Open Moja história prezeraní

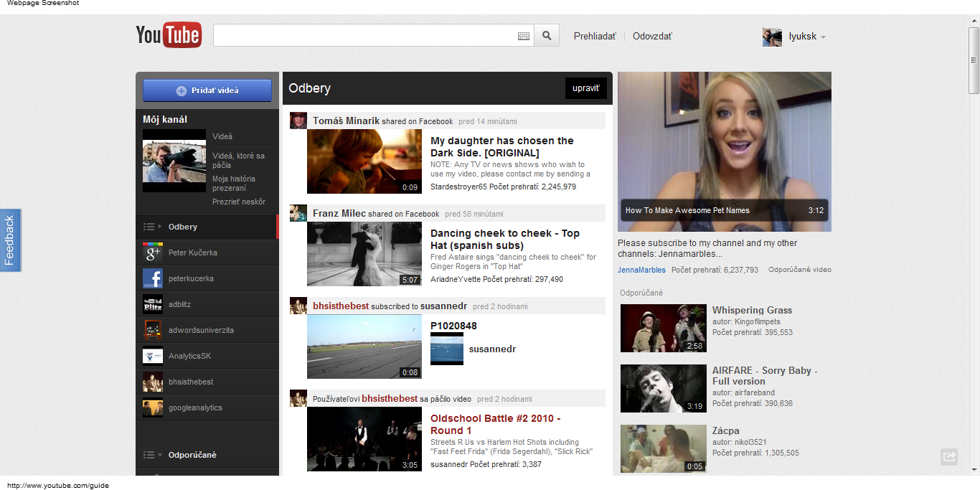click(x=234, y=183)
